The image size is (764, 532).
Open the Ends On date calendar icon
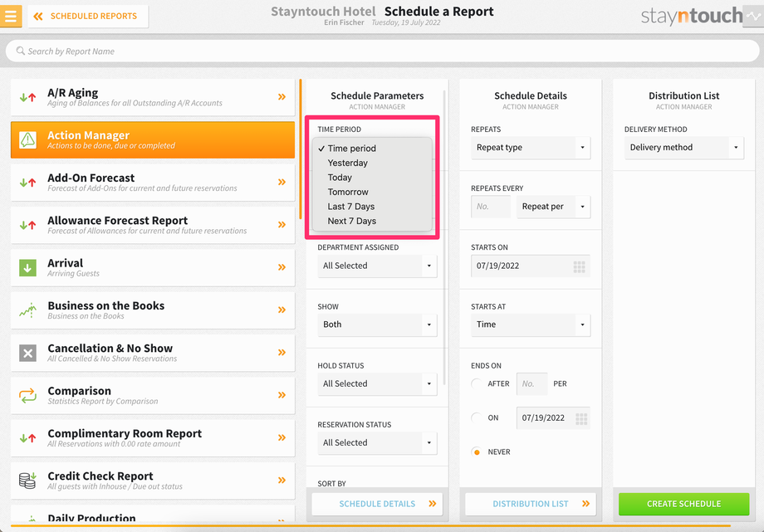(581, 418)
